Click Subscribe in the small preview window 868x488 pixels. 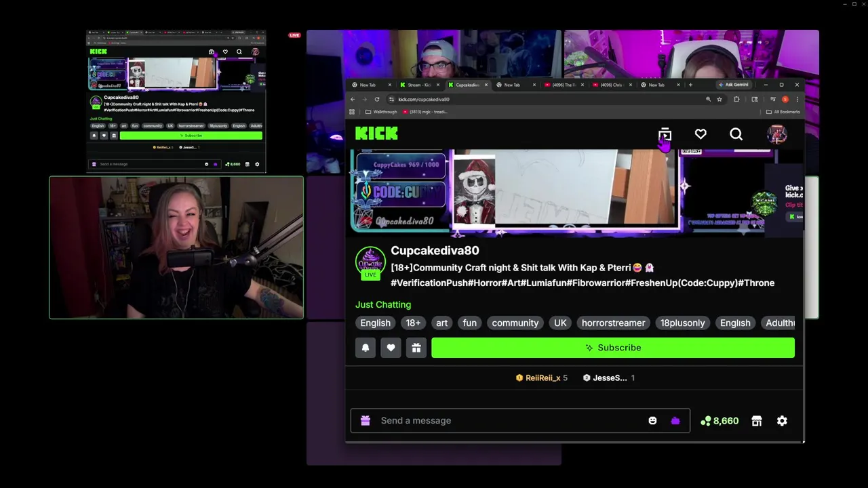[191, 136]
